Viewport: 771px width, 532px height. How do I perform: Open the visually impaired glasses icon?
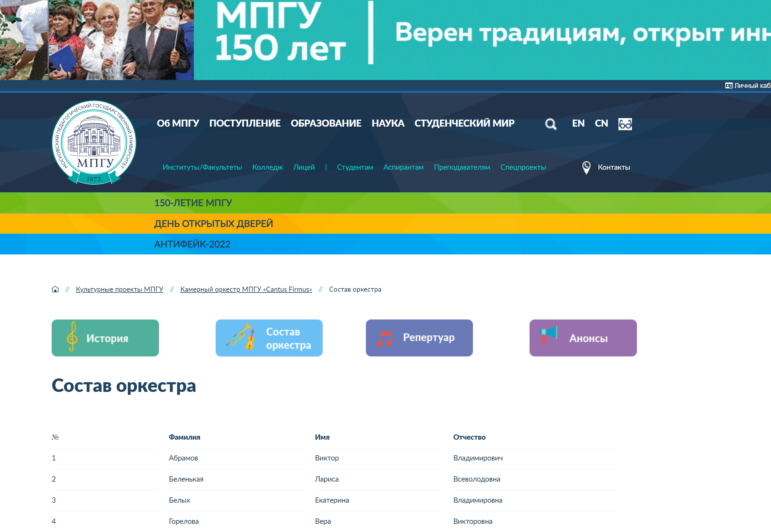tap(625, 124)
